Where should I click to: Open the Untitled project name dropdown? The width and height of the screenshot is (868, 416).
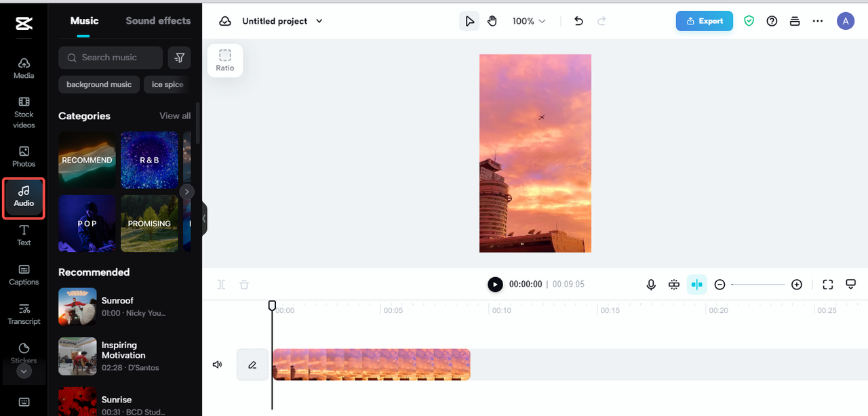[x=282, y=21]
